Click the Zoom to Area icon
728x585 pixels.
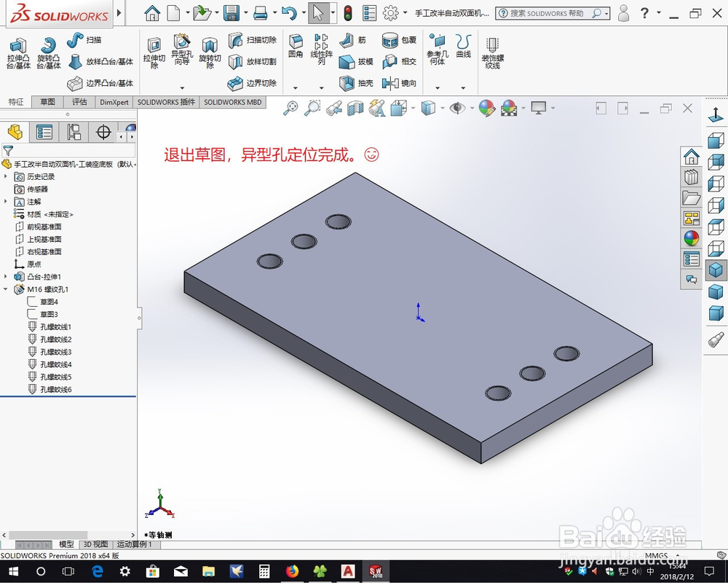pos(312,109)
